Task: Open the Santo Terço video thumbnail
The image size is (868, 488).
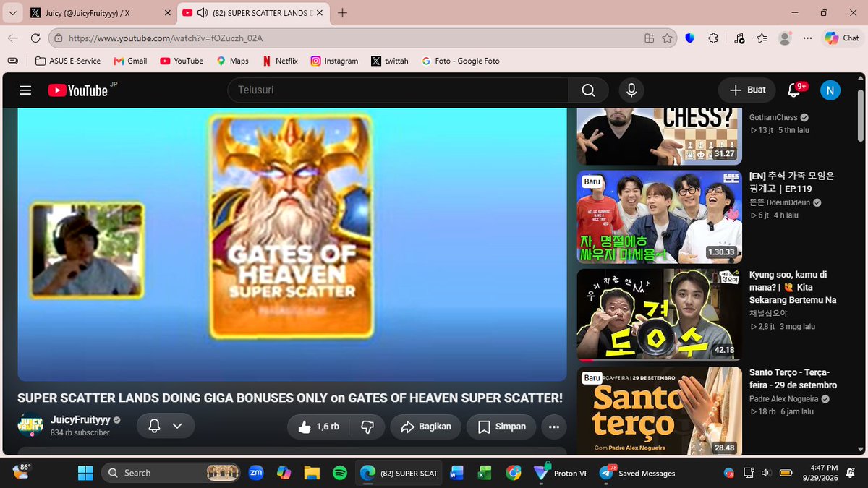Action: [659, 411]
